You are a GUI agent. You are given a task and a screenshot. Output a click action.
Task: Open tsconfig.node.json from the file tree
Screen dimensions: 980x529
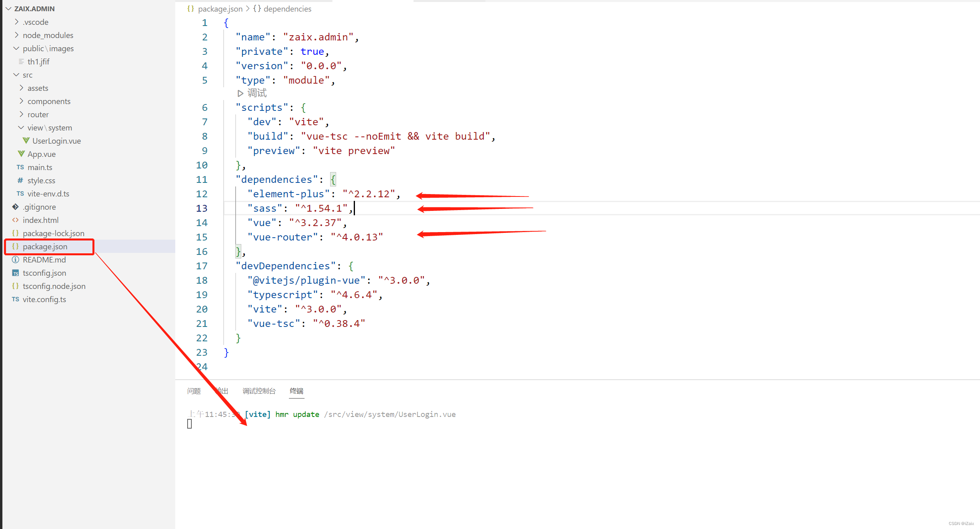tap(54, 286)
